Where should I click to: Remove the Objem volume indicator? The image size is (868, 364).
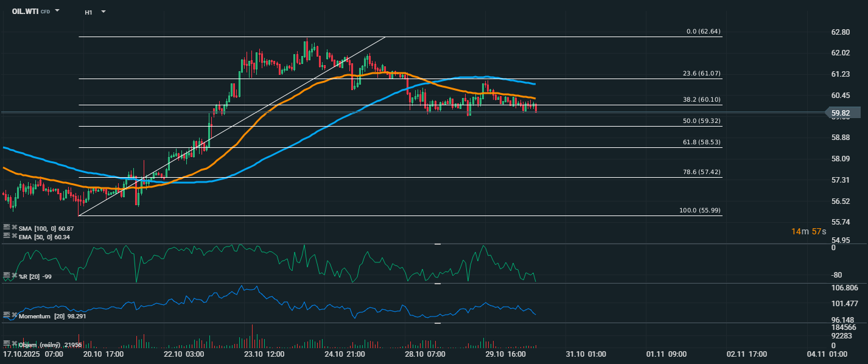[x=14, y=344]
